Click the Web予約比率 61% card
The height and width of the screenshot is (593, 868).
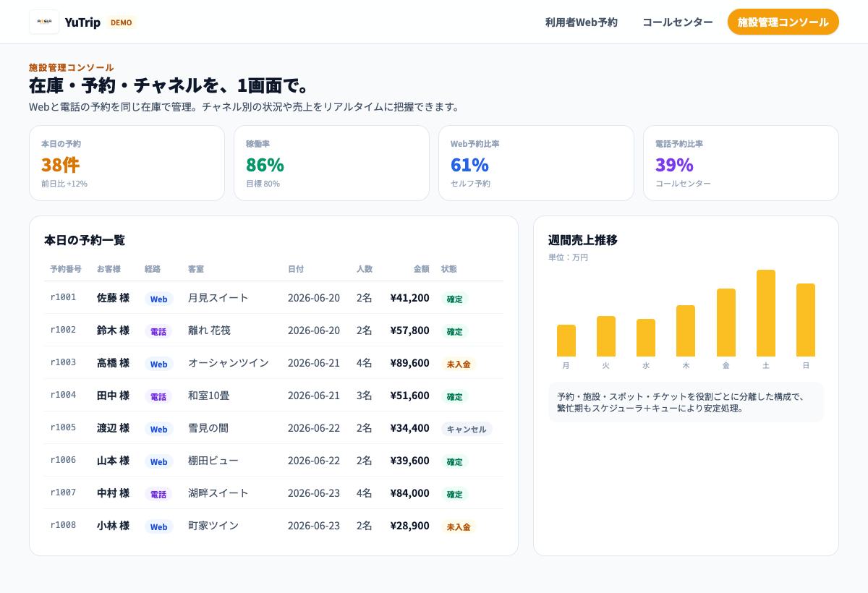(536, 163)
